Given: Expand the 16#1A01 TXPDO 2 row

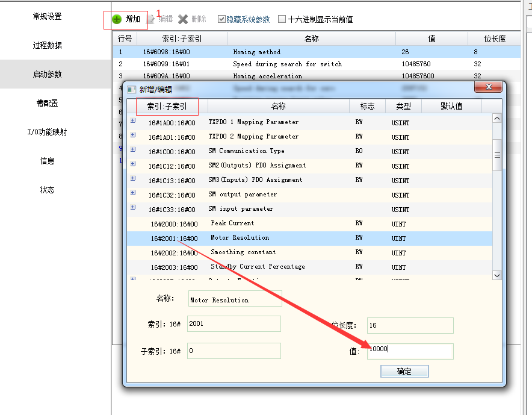Looking at the screenshot, I should click(133, 135).
